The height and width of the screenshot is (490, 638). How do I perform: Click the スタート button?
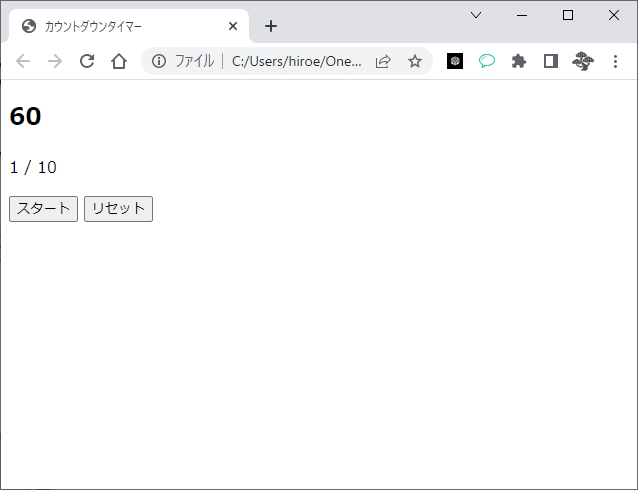coord(44,209)
